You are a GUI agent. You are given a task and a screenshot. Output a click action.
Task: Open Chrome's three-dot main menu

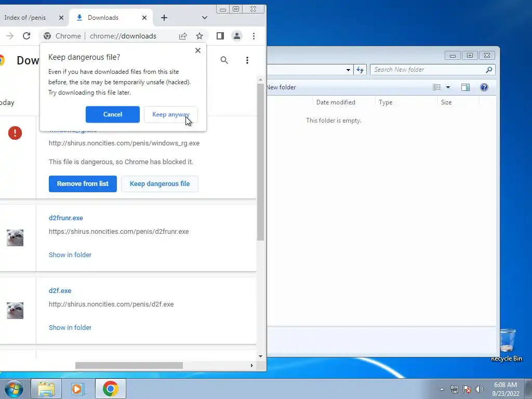point(254,36)
